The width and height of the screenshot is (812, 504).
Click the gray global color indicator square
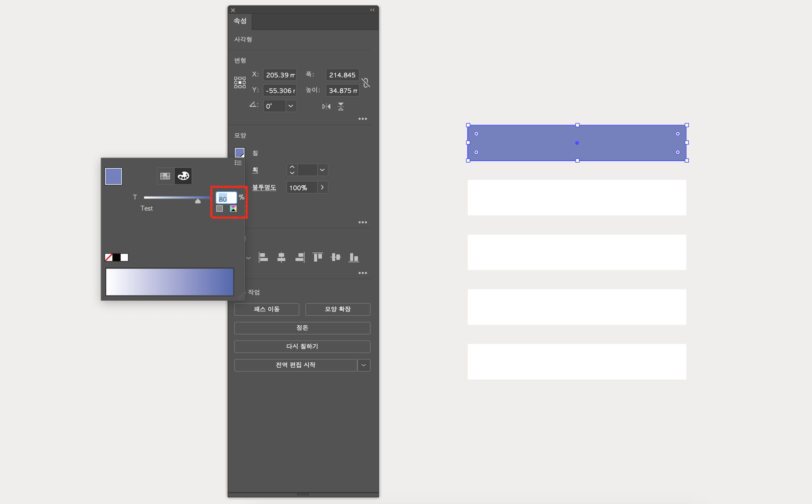(x=220, y=209)
